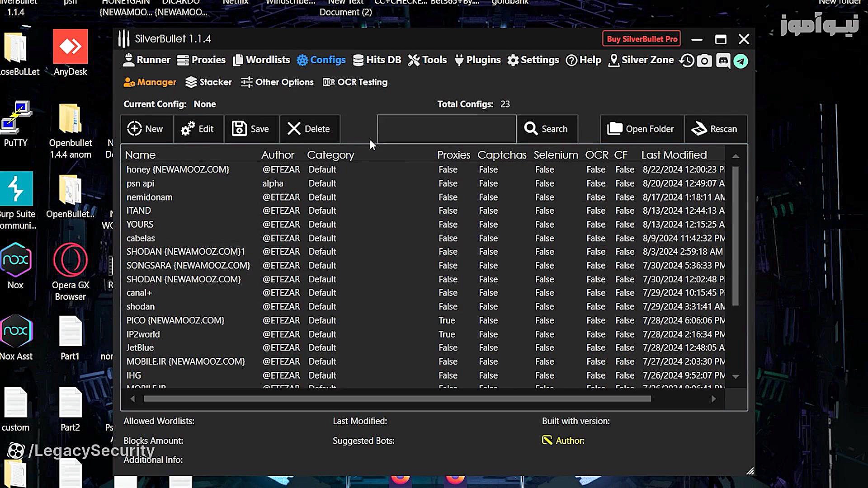
Task: Click horizontal scrollbar right arrow
Action: coord(713,399)
